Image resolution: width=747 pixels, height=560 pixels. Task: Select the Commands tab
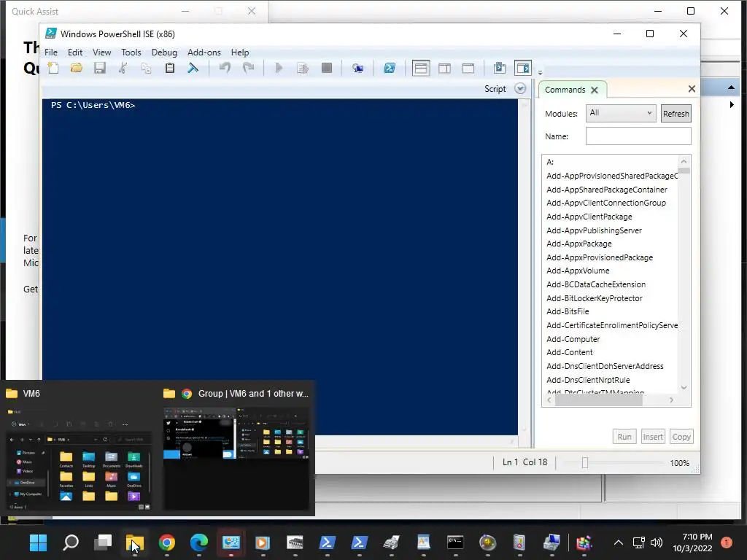pos(565,90)
